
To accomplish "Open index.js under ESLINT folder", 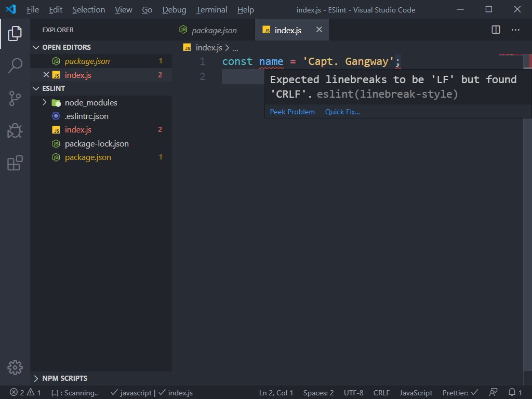I will (101, 129).
